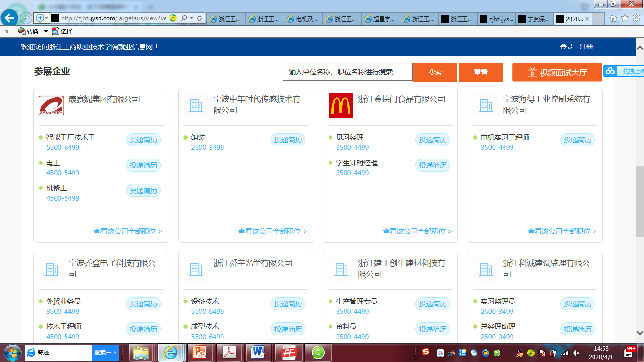This screenshot has height=362, width=644.
Task: Open the browser home icon
Action: tap(613, 18)
